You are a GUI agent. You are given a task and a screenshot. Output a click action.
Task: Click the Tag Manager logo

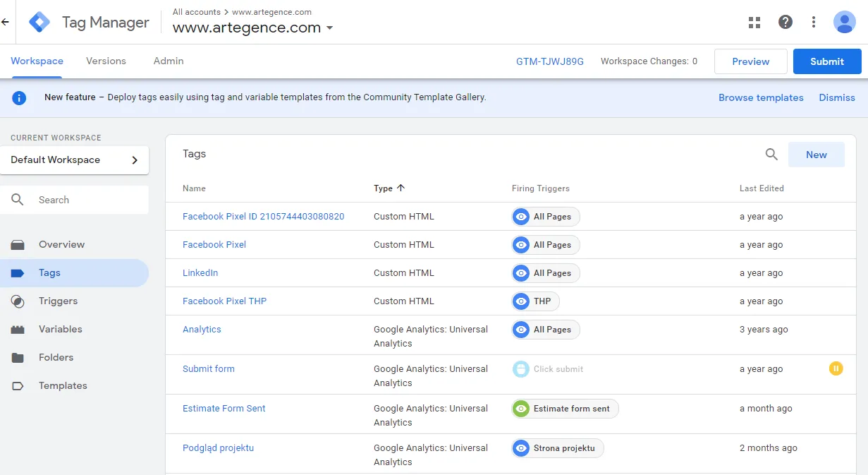tap(39, 22)
